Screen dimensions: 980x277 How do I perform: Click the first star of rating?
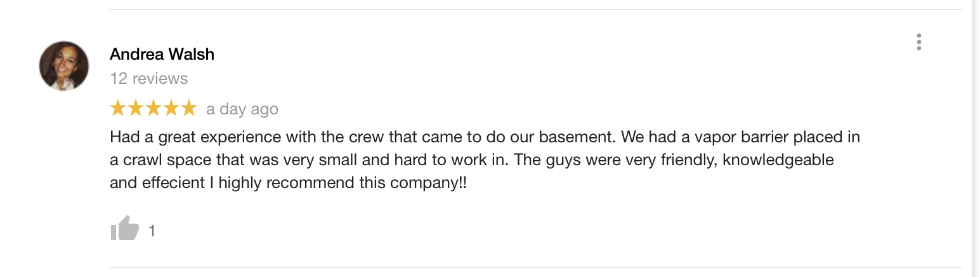[119, 109]
